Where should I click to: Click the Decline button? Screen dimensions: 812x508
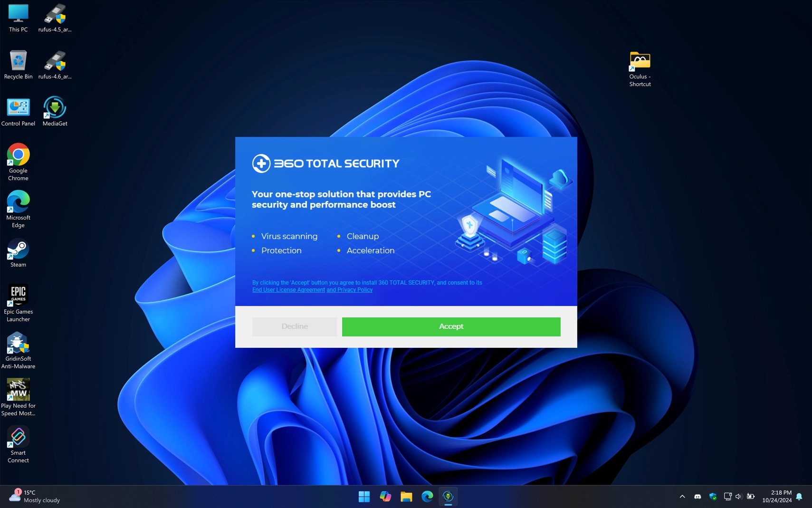(294, 326)
